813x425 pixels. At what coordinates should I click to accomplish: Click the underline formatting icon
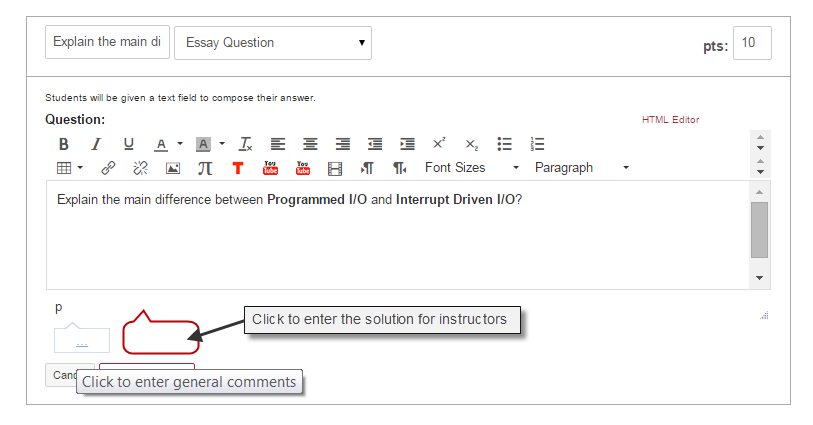[128, 144]
